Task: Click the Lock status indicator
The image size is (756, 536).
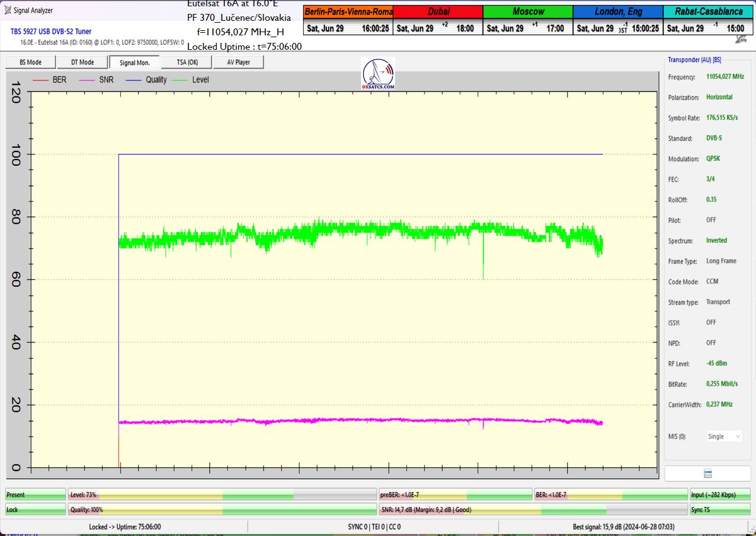Action: [x=35, y=510]
